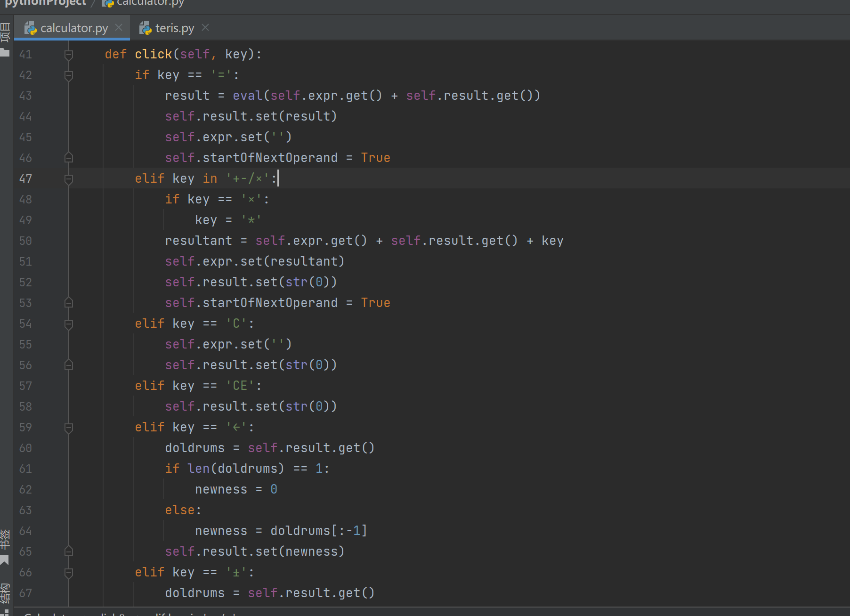Collapse the elif key == '←' block on line 59
This screenshot has width=850, height=616.
coord(69,428)
